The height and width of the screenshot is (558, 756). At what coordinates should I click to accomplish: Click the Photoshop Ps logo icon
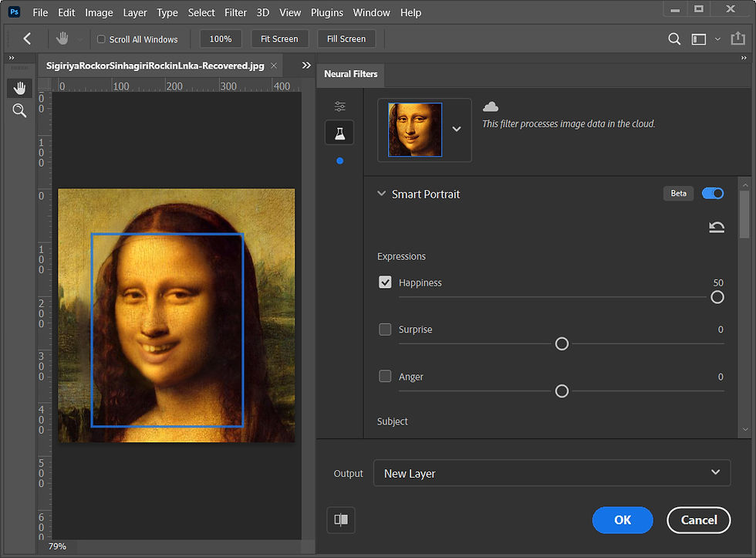coord(15,12)
